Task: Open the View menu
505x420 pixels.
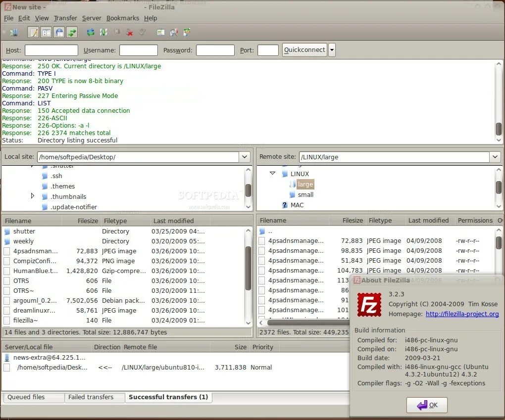Action: pos(42,18)
